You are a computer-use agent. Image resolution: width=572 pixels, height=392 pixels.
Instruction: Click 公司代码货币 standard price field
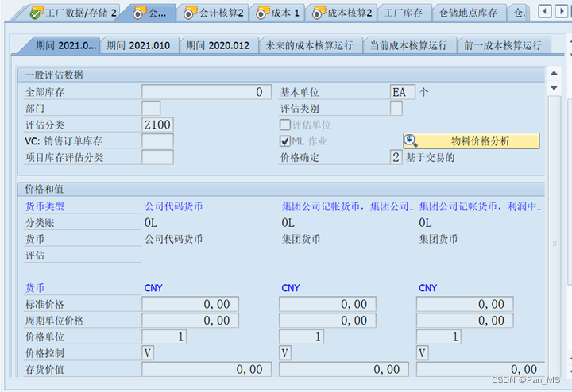191,304
